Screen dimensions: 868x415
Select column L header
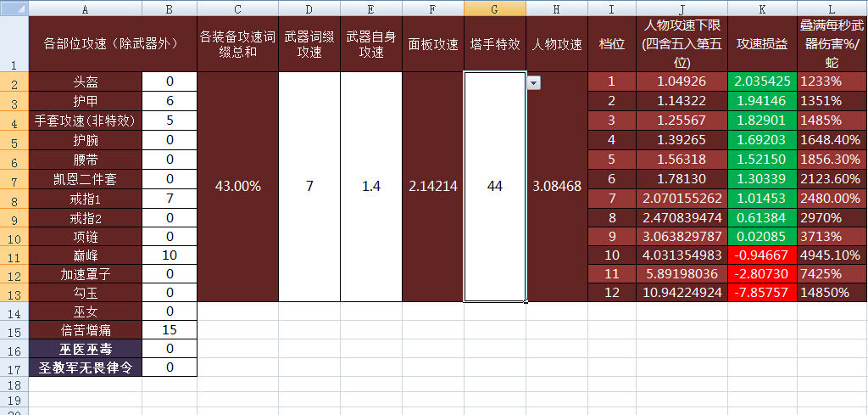832,8
